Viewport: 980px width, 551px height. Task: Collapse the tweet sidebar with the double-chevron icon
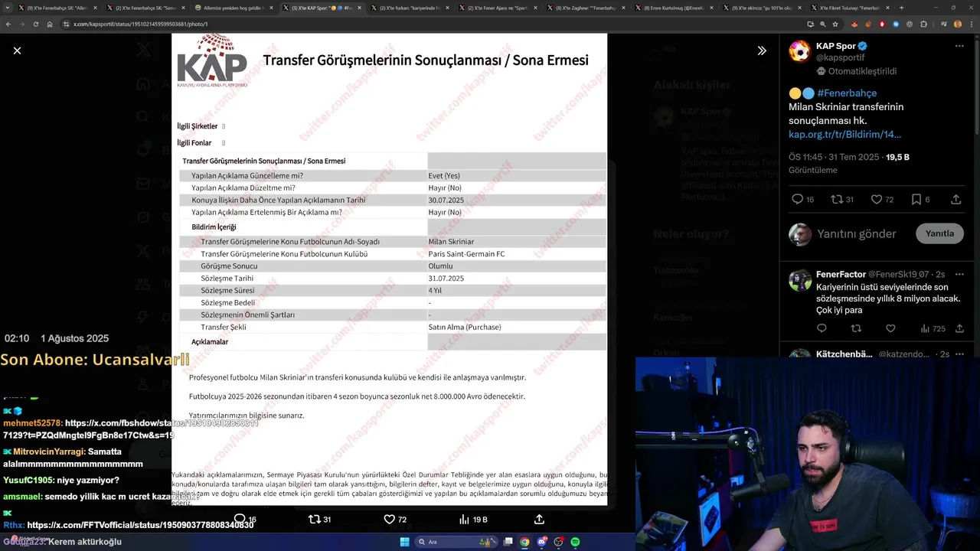tap(762, 51)
